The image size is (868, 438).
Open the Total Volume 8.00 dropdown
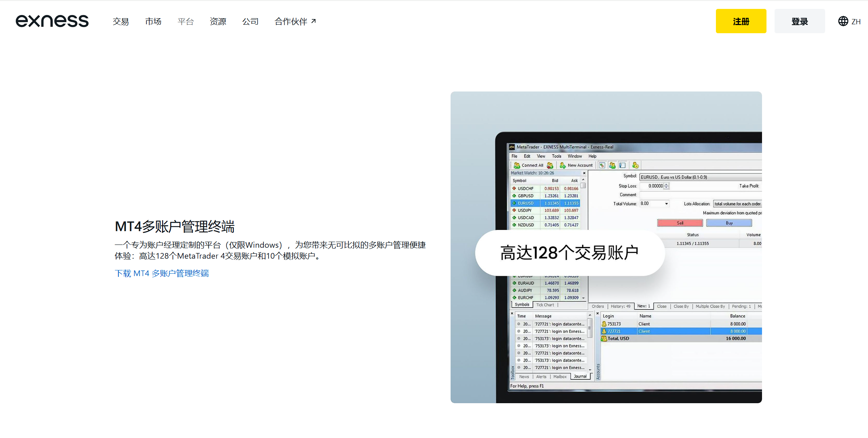click(x=654, y=204)
